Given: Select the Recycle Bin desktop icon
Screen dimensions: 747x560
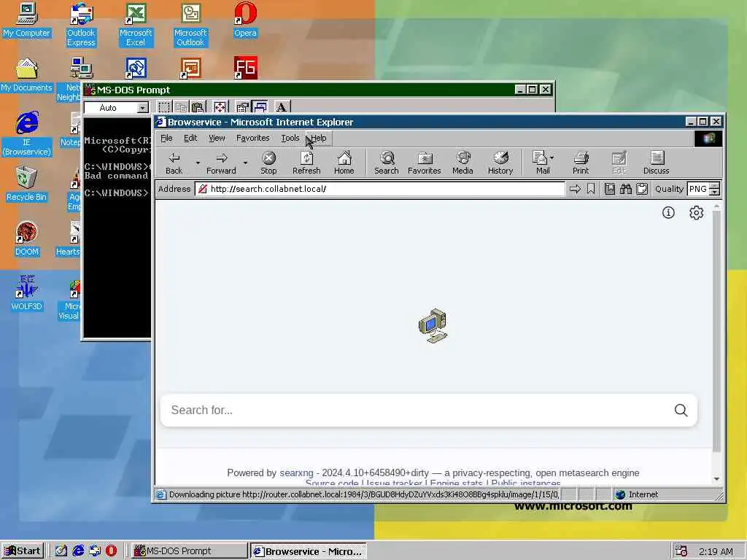Looking at the screenshot, I should click(x=26, y=184).
